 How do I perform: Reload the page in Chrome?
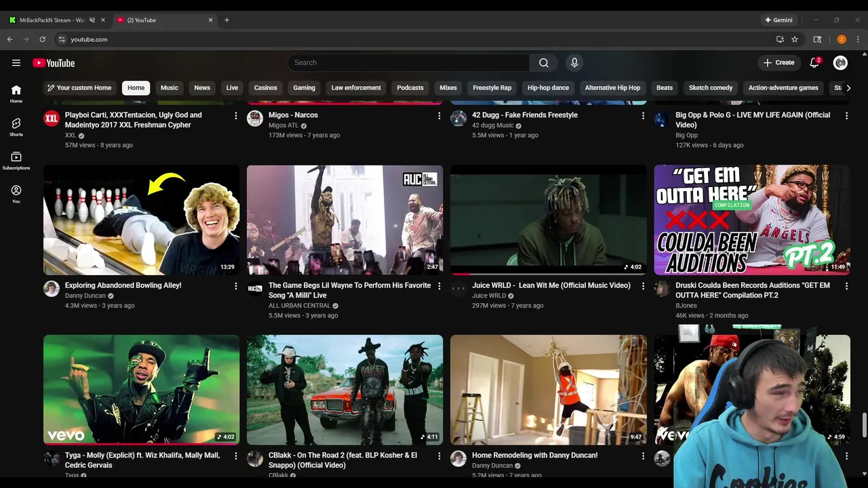coord(42,39)
